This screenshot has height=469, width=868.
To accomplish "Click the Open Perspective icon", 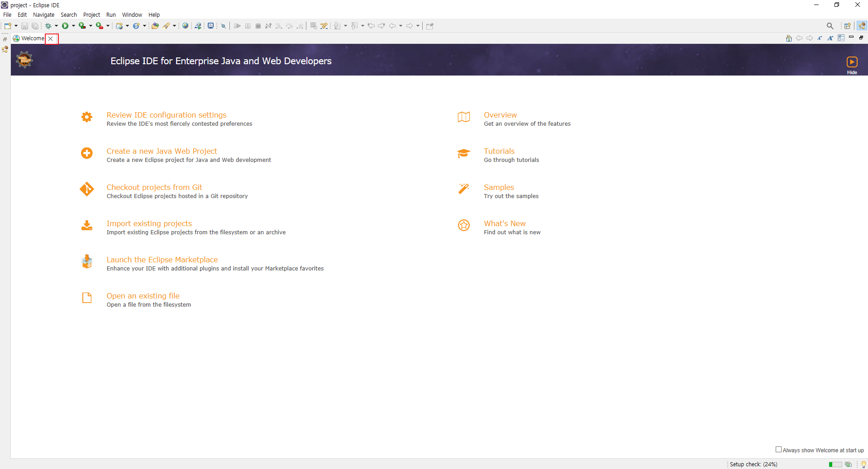I will point(847,26).
